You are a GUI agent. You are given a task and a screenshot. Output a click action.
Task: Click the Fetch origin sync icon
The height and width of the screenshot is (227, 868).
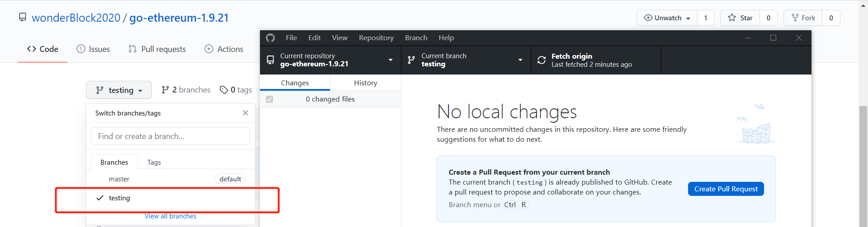pyautogui.click(x=541, y=60)
